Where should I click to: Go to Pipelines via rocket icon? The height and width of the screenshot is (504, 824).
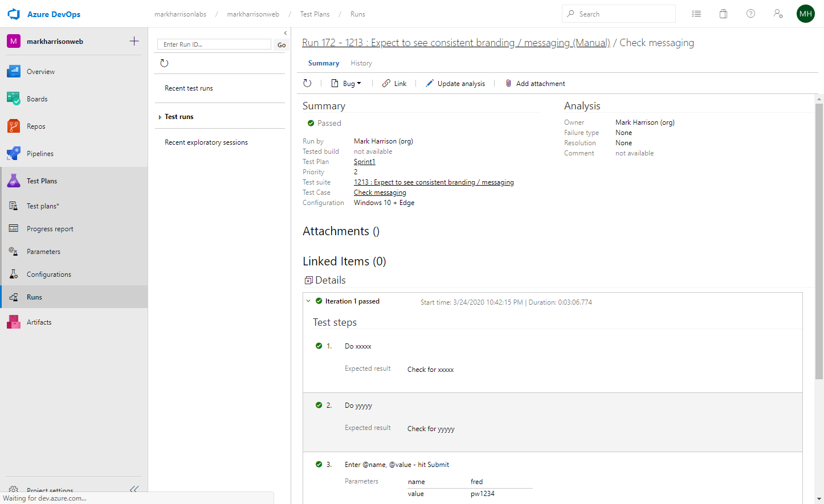click(x=14, y=154)
